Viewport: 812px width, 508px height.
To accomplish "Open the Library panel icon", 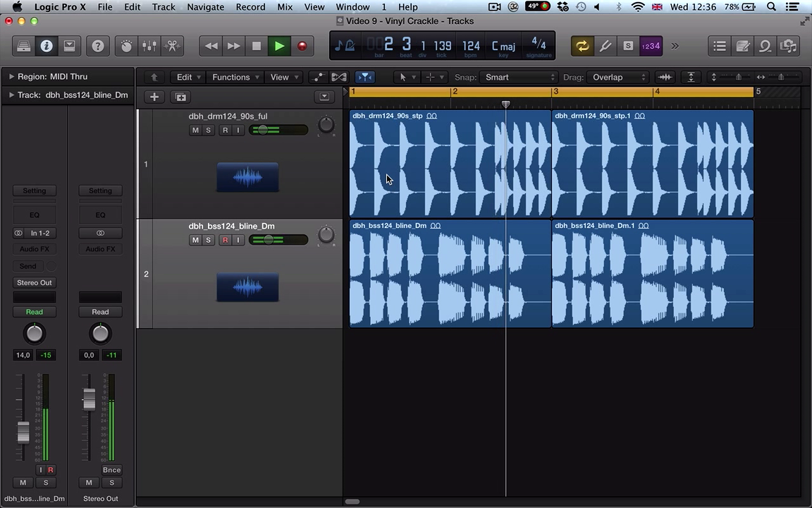I will point(24,46).
